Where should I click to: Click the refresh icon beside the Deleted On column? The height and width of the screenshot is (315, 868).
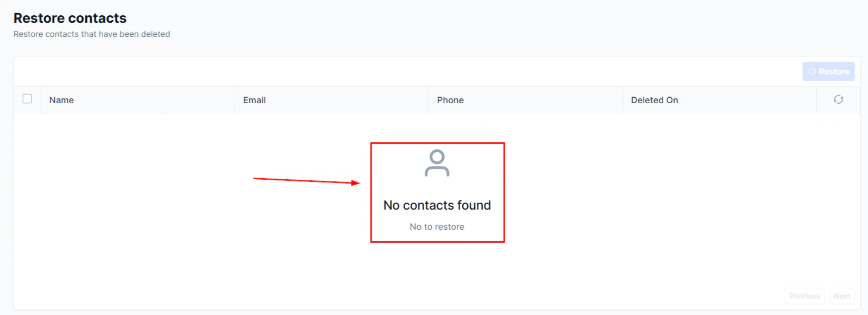pyautogui.click(x=839, y=100)
